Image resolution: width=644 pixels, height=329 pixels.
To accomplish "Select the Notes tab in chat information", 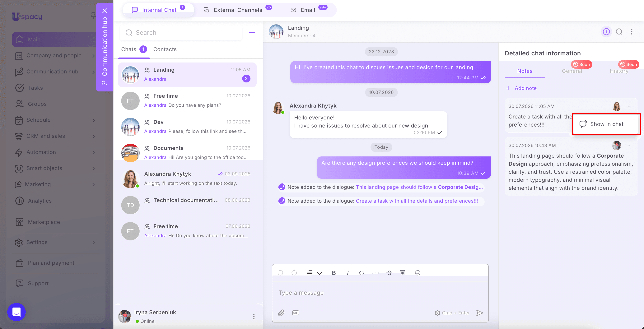I will 525,71.
